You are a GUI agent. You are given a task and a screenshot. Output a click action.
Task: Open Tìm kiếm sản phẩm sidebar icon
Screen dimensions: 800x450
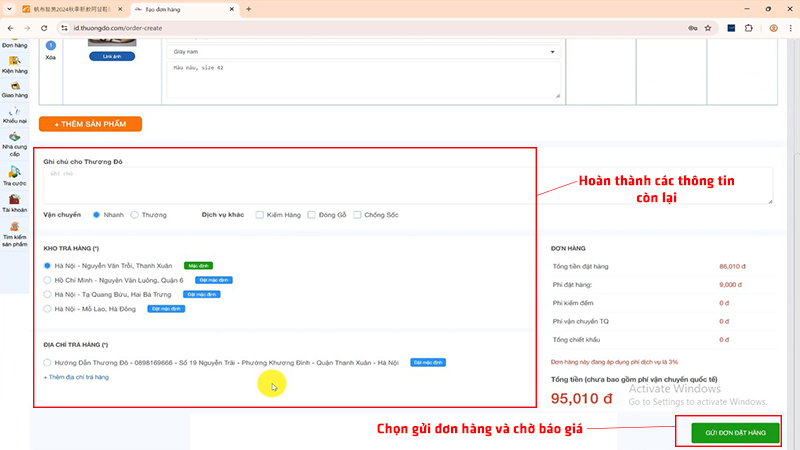(14, 234)
